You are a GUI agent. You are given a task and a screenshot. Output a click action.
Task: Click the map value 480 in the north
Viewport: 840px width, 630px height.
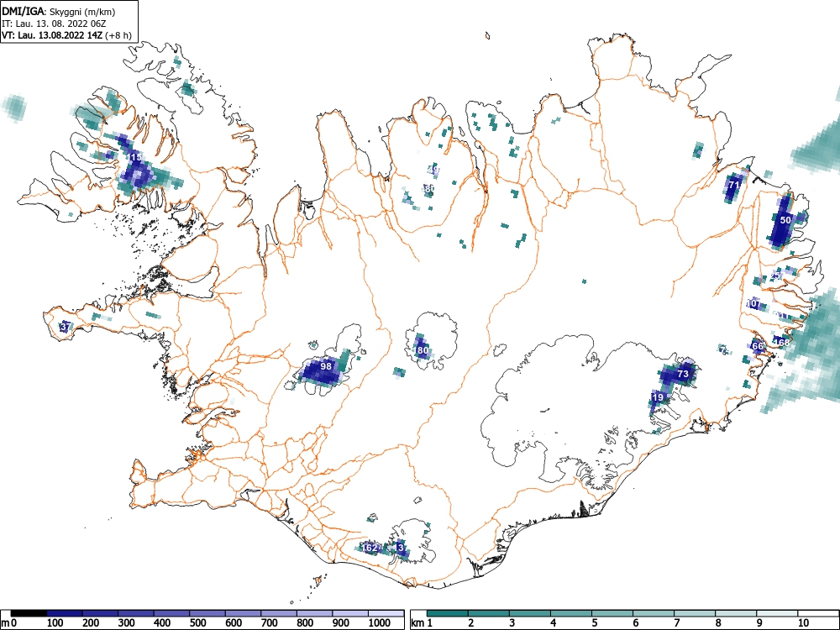click(428, 188)
